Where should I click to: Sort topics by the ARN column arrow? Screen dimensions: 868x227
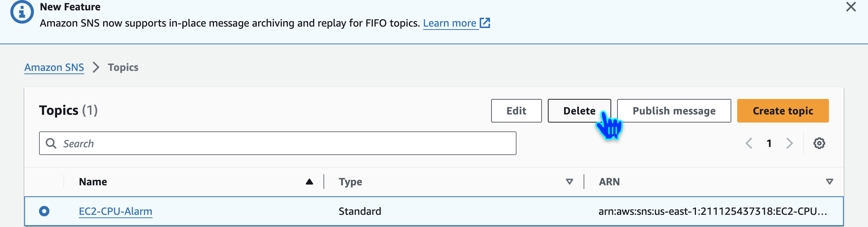click(x=829, y=182)
